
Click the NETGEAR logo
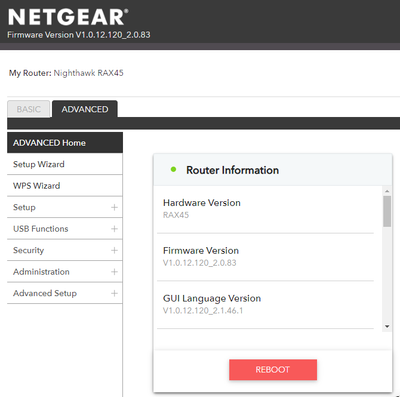pyautogui.click(x=68, y=17)
